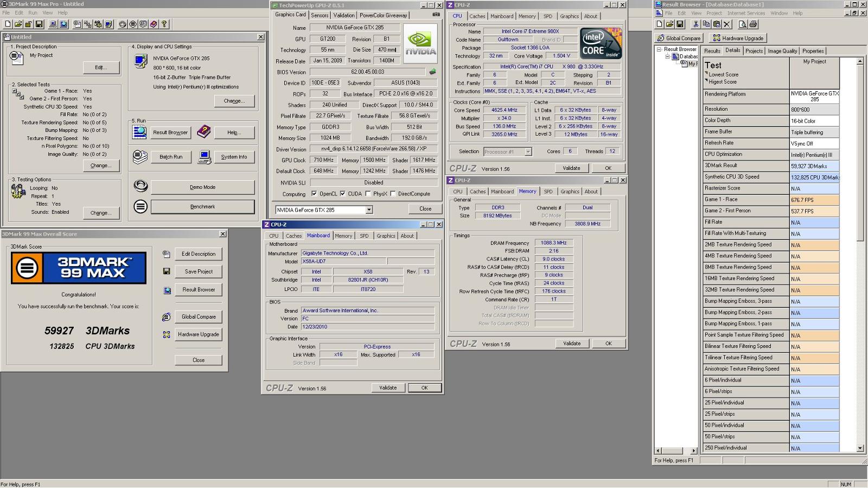Click the testing options icon in 3DMark toolbar

click(98, 24)
